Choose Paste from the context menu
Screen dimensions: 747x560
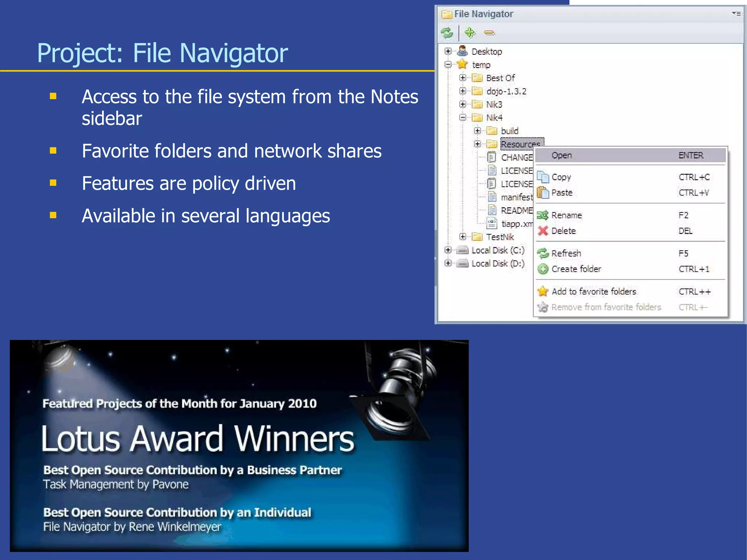coord(631,193)
